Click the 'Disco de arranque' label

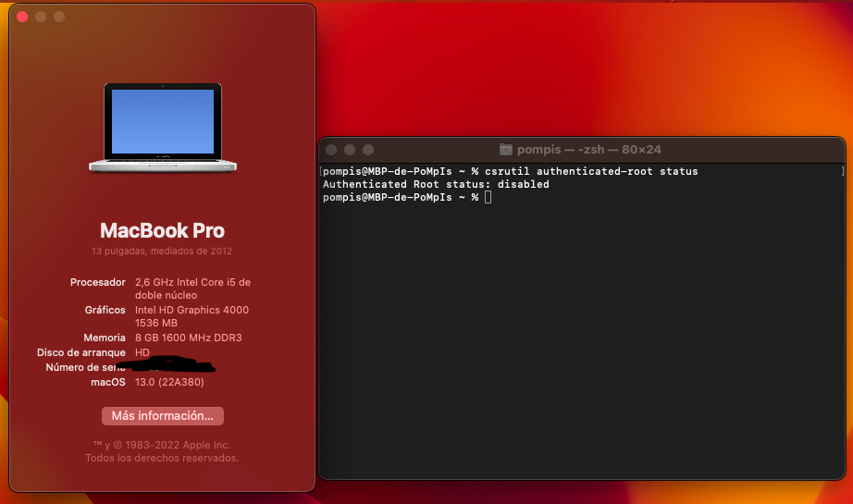tap(81, 352)
